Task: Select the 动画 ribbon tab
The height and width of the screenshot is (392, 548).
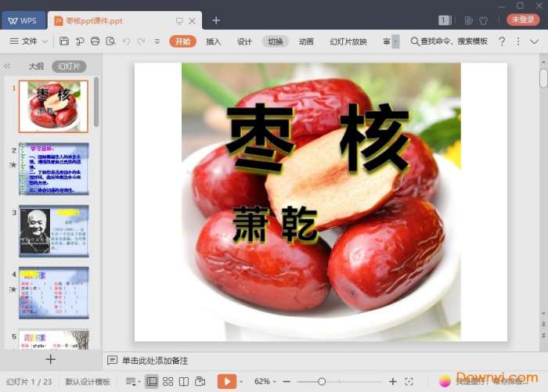Action: click(x=306, y=41)
